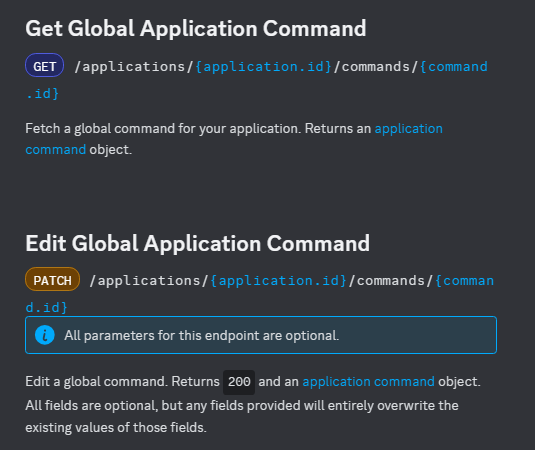Click the GET method badge
The width and height of the screenshot is (535, 450).
(44, 66)
